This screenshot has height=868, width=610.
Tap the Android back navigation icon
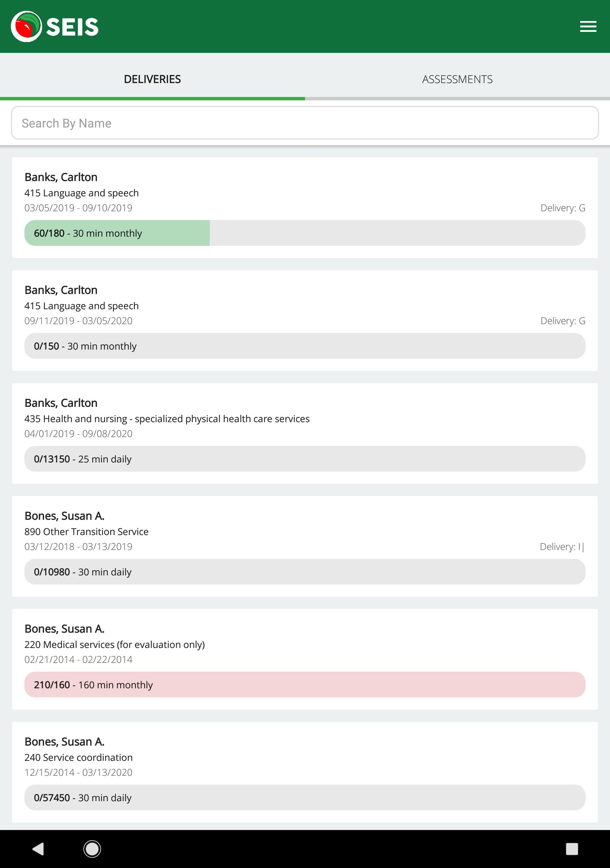[38, 849]
